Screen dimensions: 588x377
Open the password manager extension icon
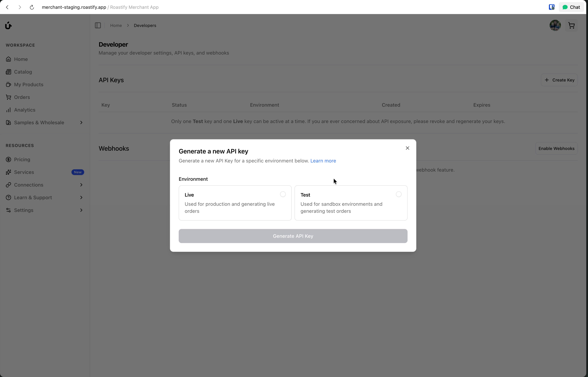pyautogui.click(x=551, y=7)
